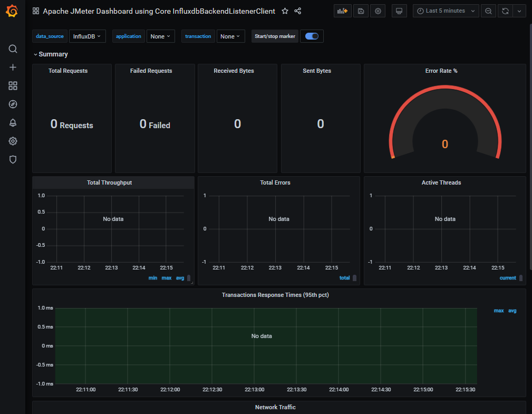Open the Total Errors panel title menu
Screen dimensions: 532x414
275,182
